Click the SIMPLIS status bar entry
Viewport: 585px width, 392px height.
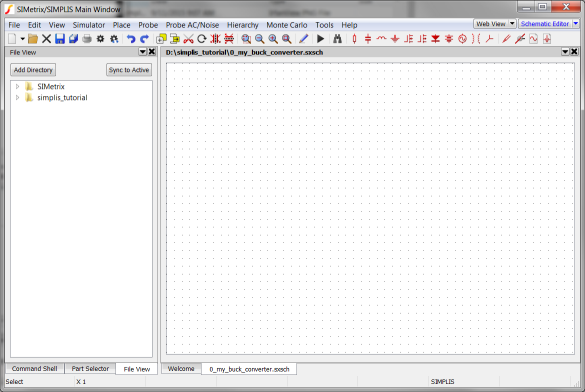tap(442, 382)
